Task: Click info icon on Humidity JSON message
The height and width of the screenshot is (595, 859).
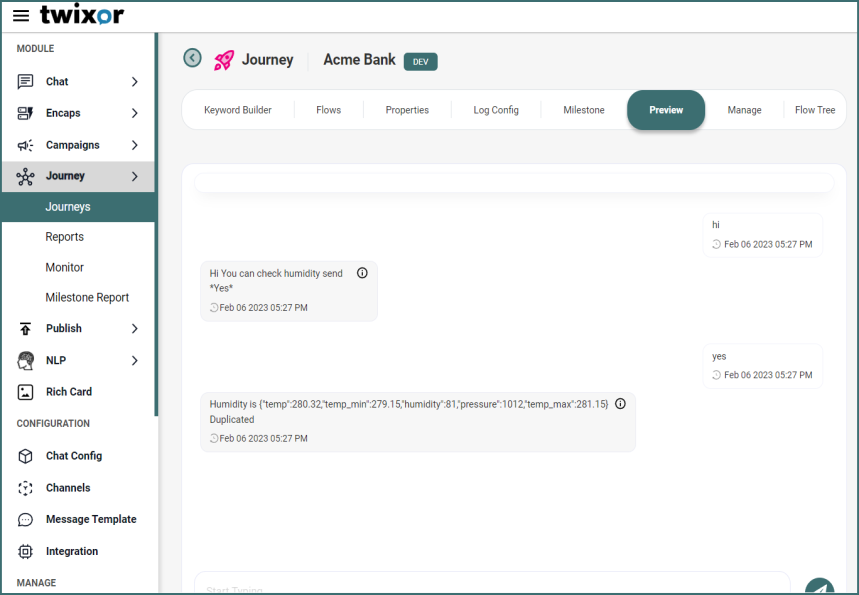Action: [620, 404]
